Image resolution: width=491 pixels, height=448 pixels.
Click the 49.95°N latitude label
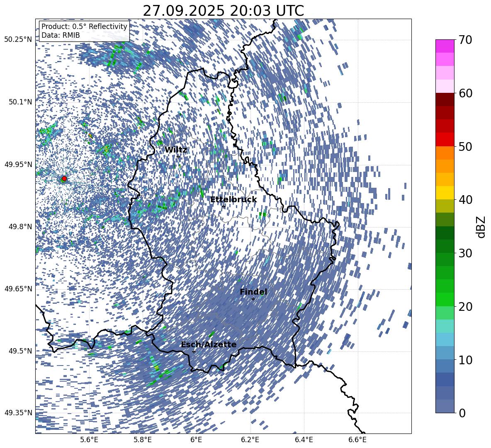(18, 165)
